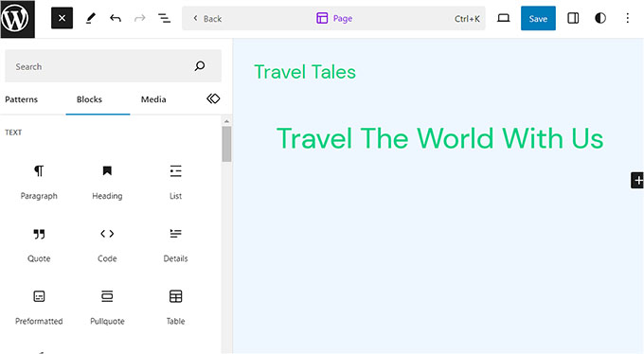Insert a Details block
The height and width of the screenshot is (354, 644).
[x=176, y=245]
